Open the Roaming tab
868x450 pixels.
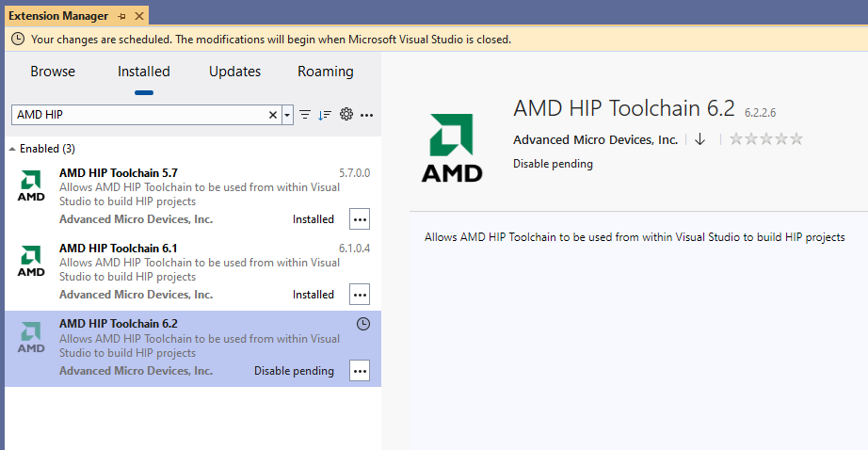(x=326, y=72)
